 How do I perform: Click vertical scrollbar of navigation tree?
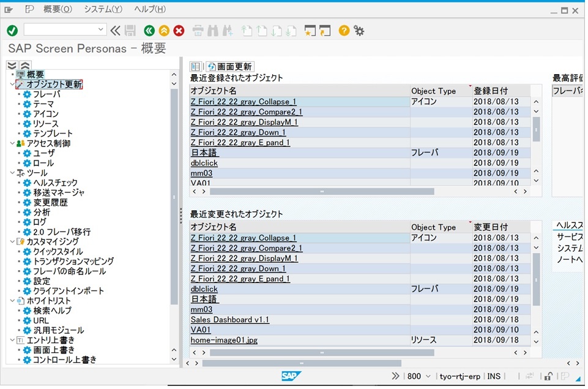[x=174, y=197]
